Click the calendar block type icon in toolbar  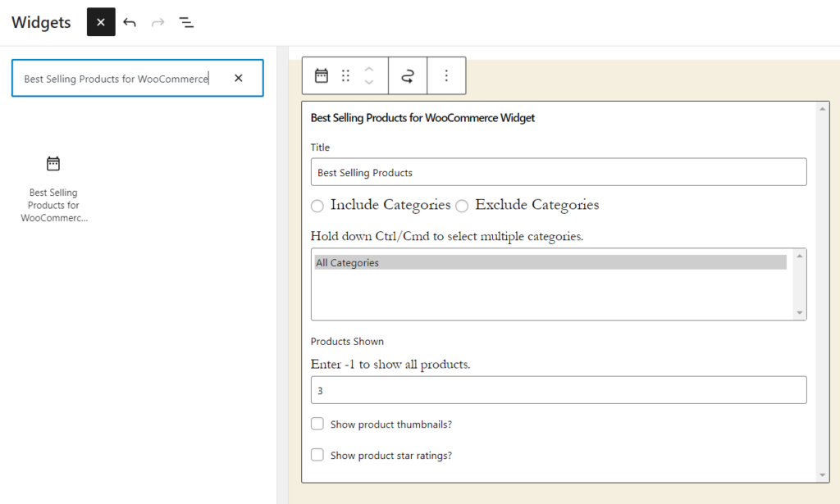coord(322,75)
